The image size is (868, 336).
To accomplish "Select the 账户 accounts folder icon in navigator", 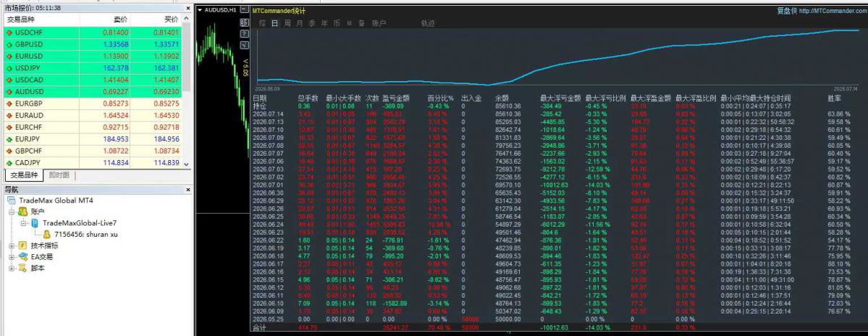I will tap(22, 211).
